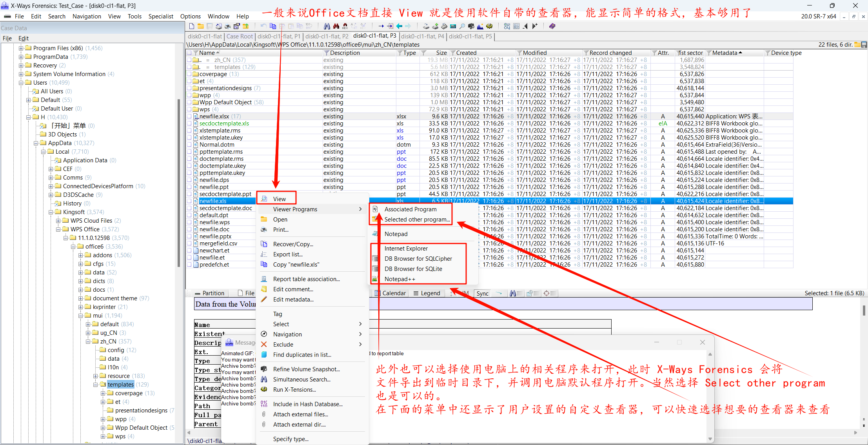Open the Navigation menu in menu bar

pos(87,16)
